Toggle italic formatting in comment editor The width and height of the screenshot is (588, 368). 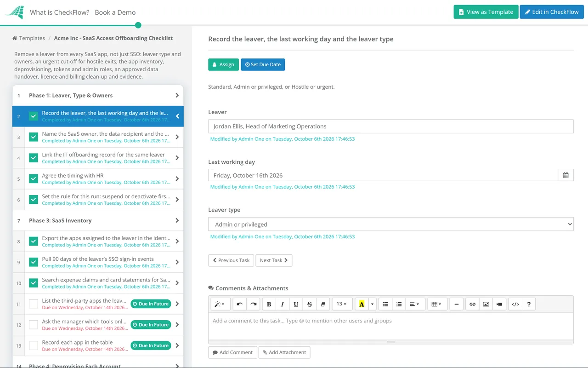point(282,304)
